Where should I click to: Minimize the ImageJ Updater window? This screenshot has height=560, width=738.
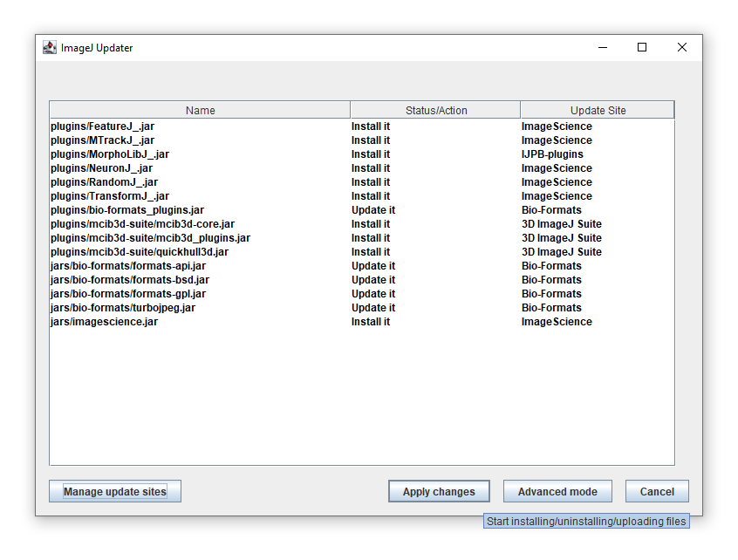pos(603,47)
